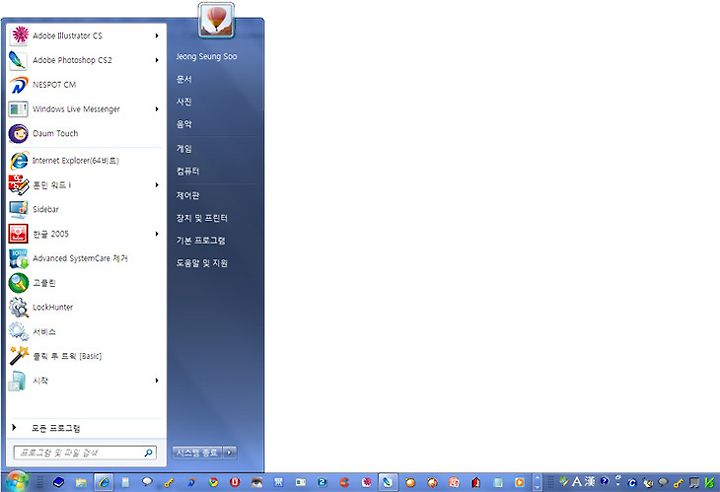Screen dimensions: 720x492
Task: Open LockHunter from the Start menu
Action: [85, 307]
